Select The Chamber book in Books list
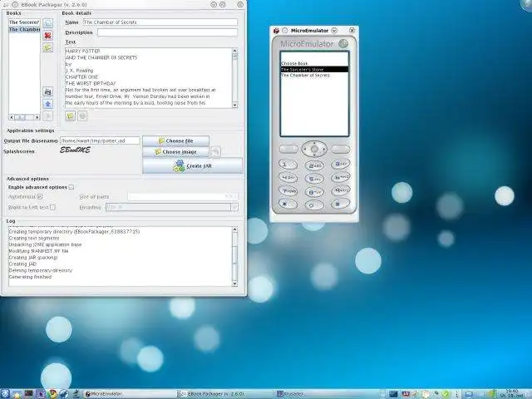Viewport: 532px width, 399px height. (x=24, y=30)
